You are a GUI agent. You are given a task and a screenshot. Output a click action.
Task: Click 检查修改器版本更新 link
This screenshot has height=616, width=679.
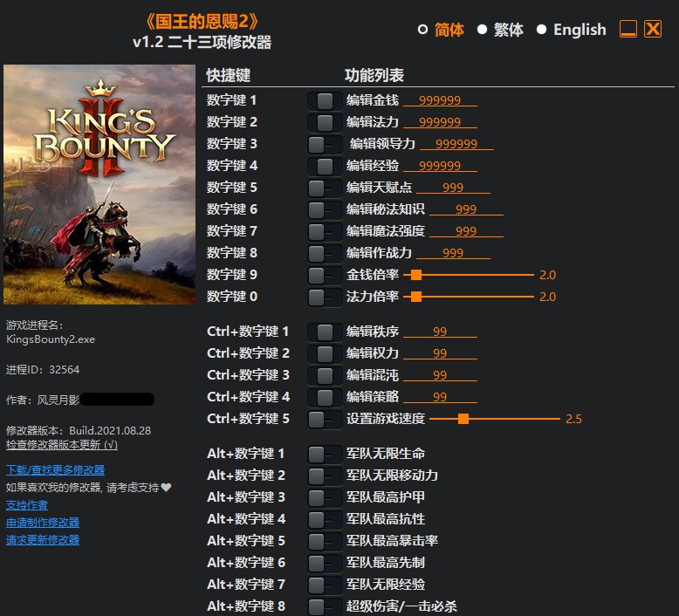[62, 445]
